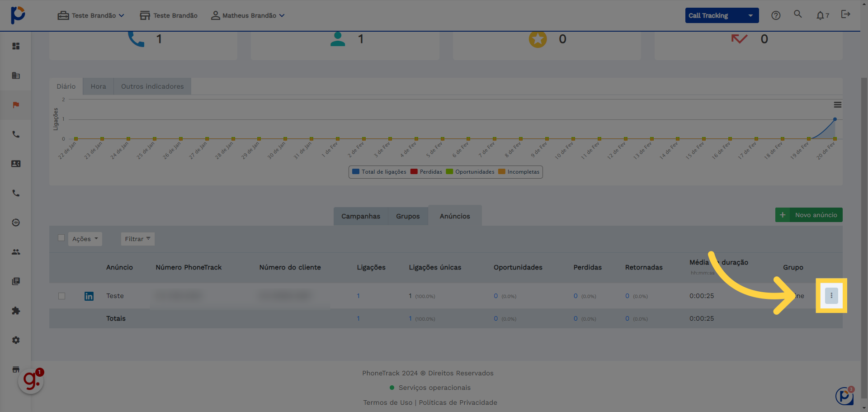The height and width of the screenshot is (412, 868).
Task: Click the Totais row label
Action: coord(116,318)
